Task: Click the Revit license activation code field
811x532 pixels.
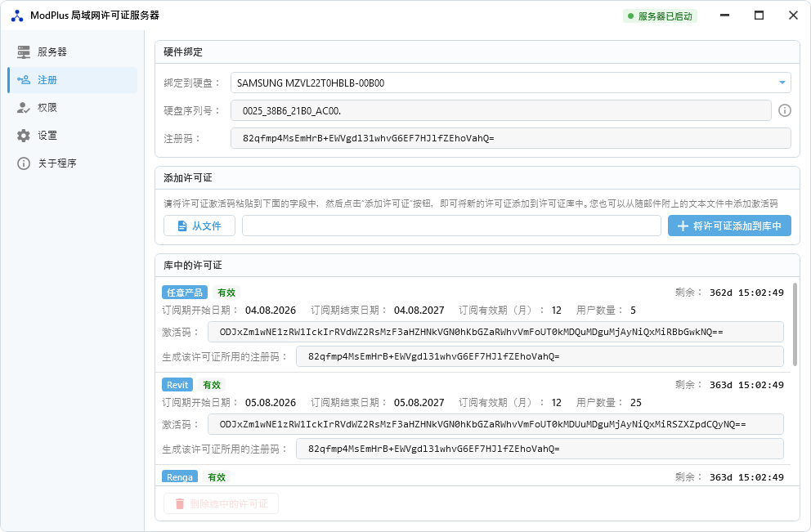Action: [495, 424]
